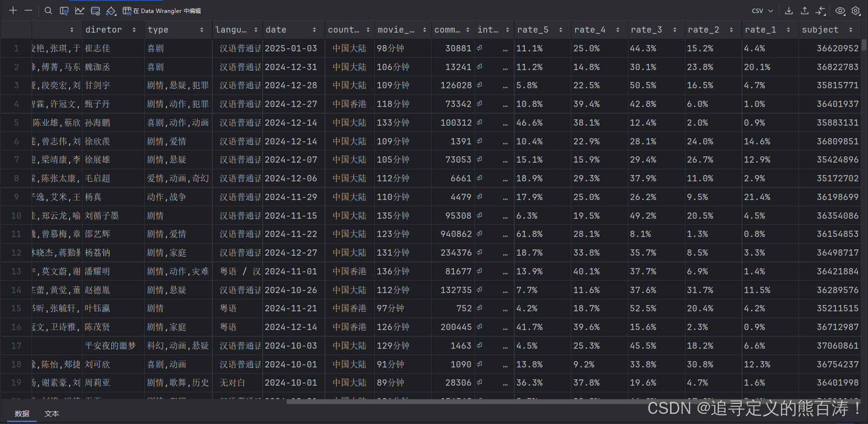868x424 pixels.
Task: Sort by the date column arrows
Action: pyautogui.click(x=314, y=30)
